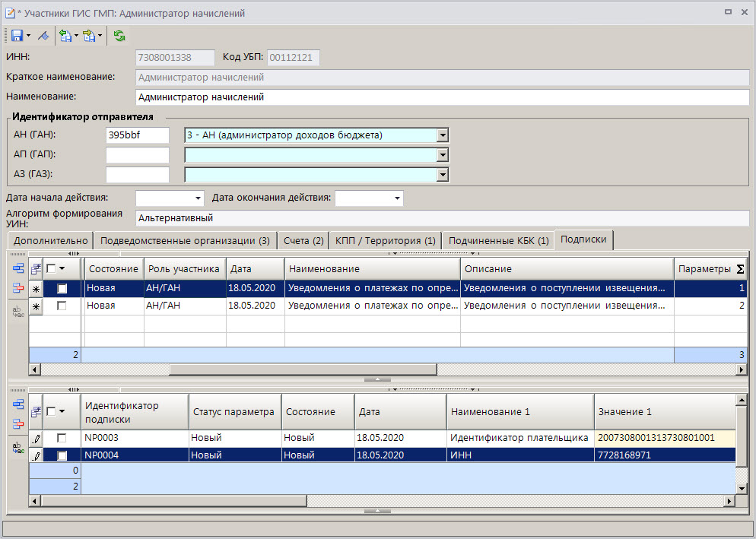Expand the АН (ГАН) role dropdown
Screen dimensions: 756x539
tap(442, 135)
